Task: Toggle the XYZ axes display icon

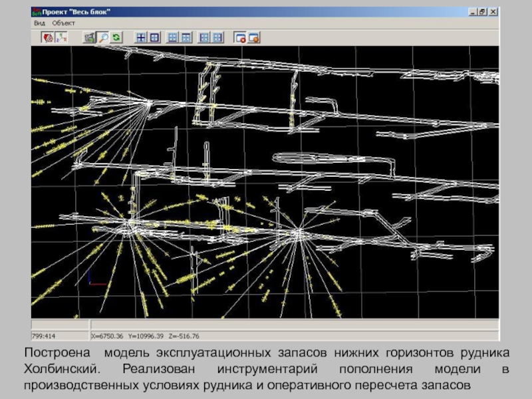Action: pos(61,38)
